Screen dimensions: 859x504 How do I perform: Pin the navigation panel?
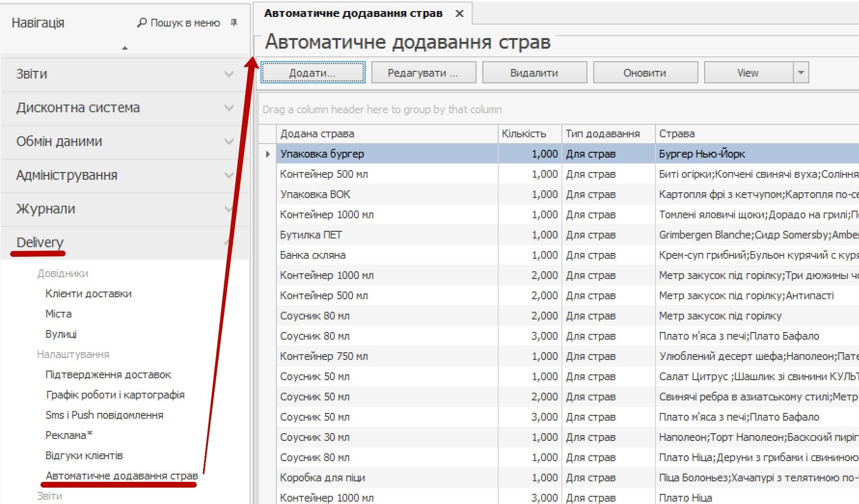[x=234, y=23]
